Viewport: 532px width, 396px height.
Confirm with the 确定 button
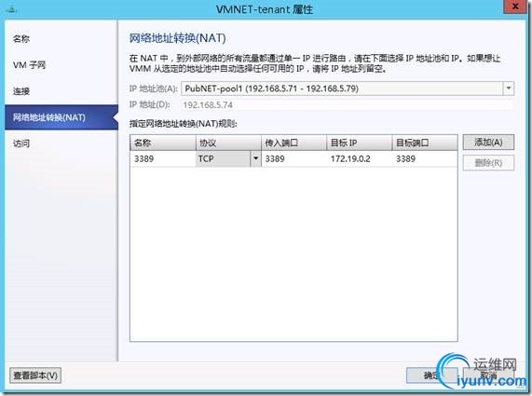point(431,376)
